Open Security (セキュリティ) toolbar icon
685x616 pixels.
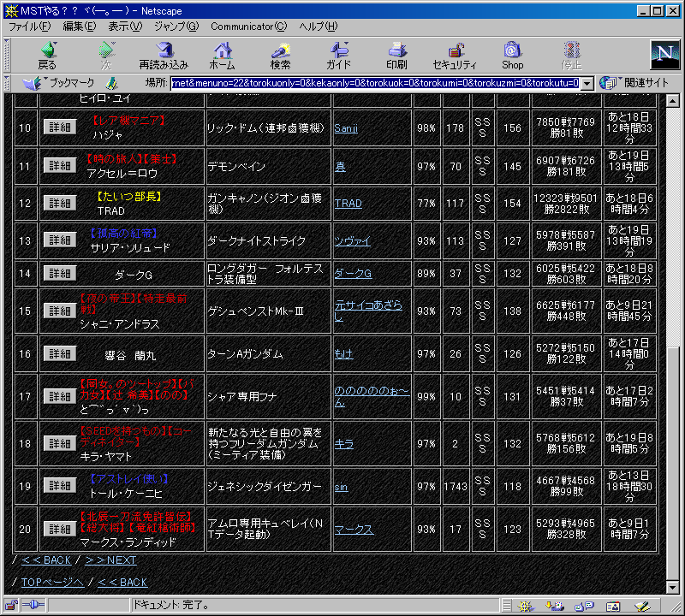455,56
